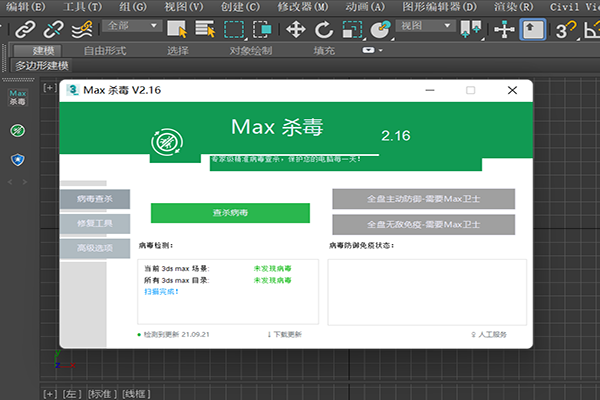
Task: Click the right arrow in the sidebar
Action: click(x=25, y=182)
